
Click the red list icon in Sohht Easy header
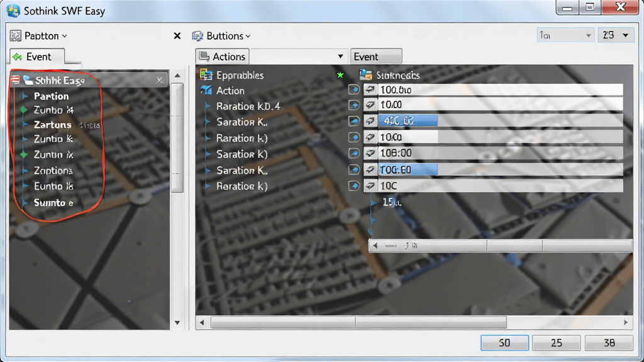point(16,80)
